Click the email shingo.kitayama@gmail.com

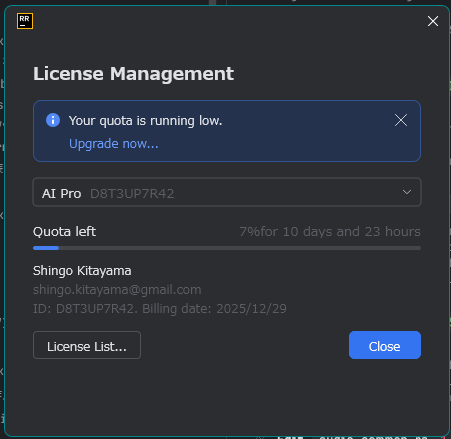tap(117, 290)
